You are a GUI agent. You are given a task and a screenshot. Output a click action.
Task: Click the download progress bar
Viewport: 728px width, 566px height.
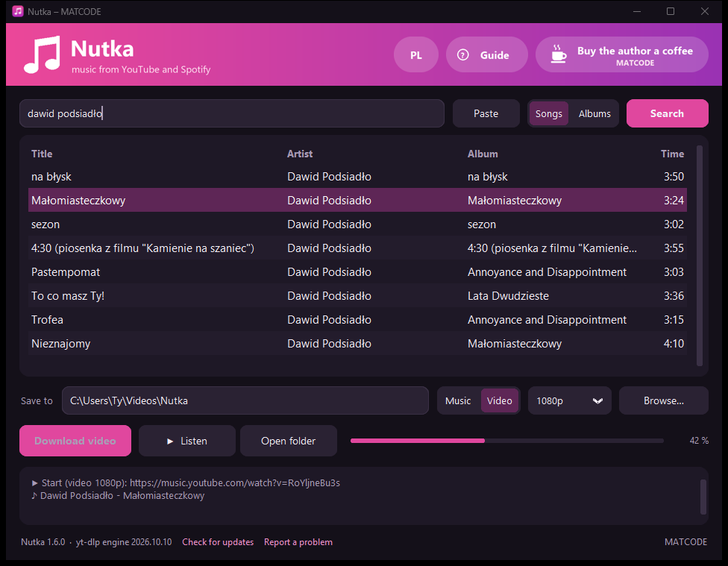coord(507,441)
